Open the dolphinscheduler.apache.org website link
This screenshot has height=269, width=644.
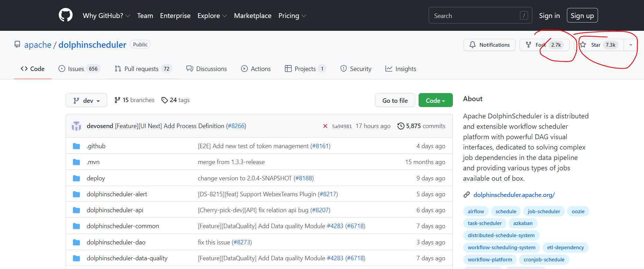[x=514, y=195]
